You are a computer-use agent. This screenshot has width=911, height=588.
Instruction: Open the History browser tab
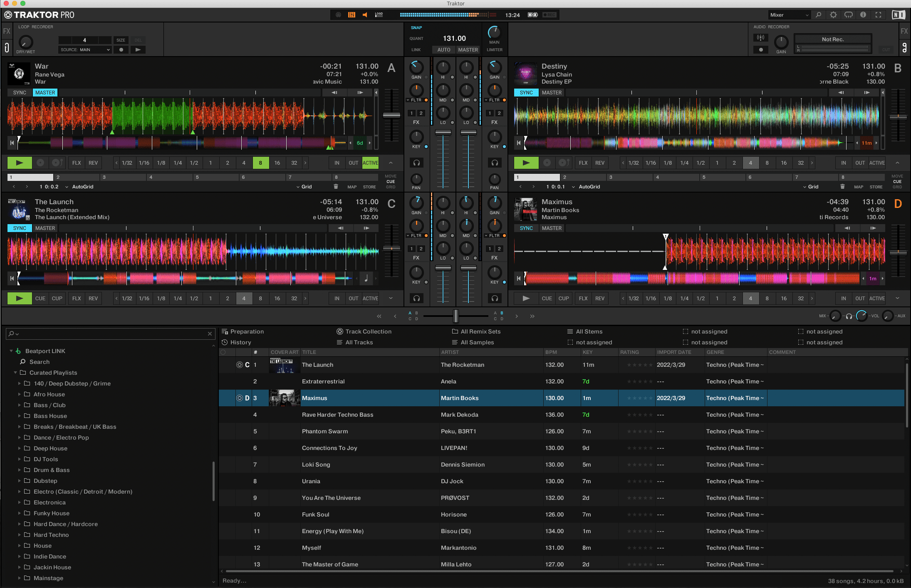point(241,342)
